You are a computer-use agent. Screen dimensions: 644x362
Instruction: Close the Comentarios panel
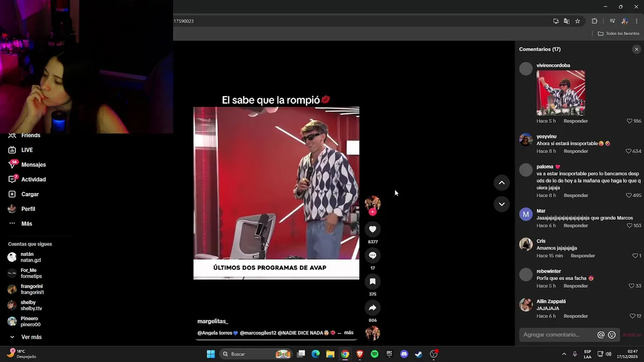[x=636, y=49]
